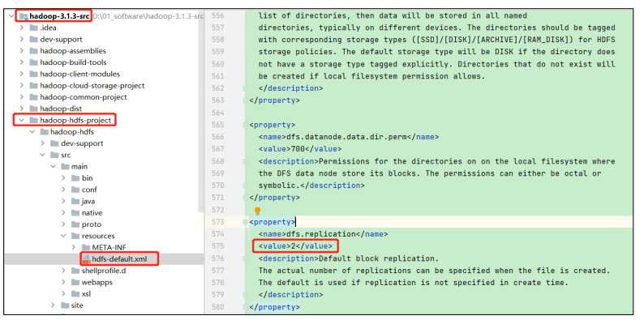This screenshot has height=320, width=644.
Task: Expand the hadoop-common-project folder
Action: pyautogui.click(x=21, y=97)
